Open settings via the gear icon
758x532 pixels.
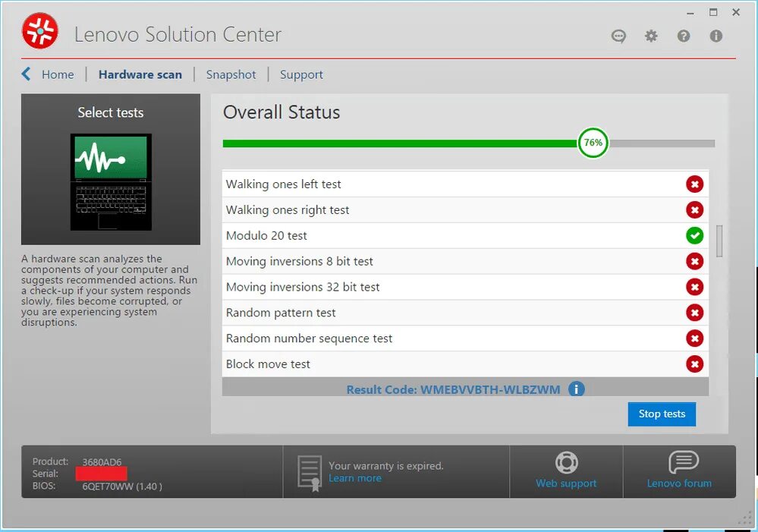tap(651, 36)
